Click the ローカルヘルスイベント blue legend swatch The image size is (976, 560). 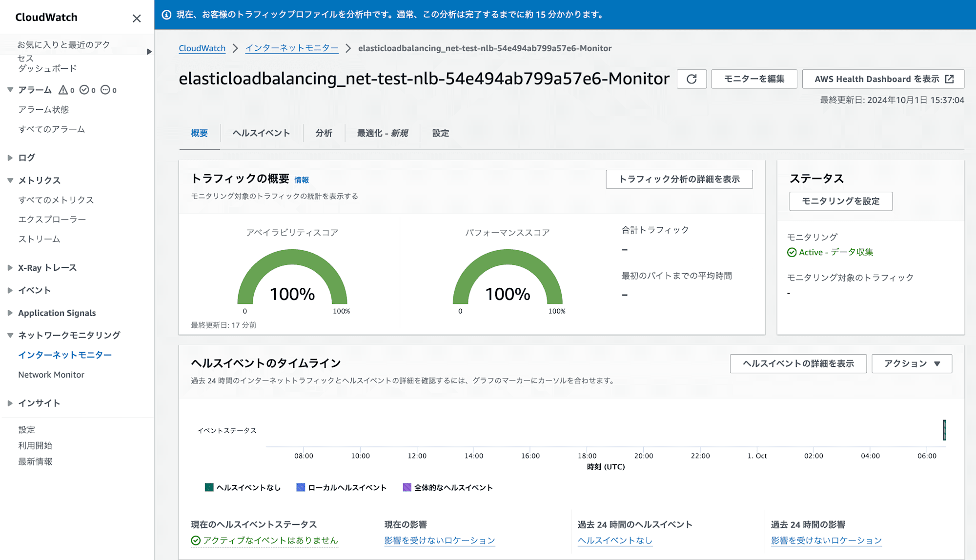(x=301, y=487)
